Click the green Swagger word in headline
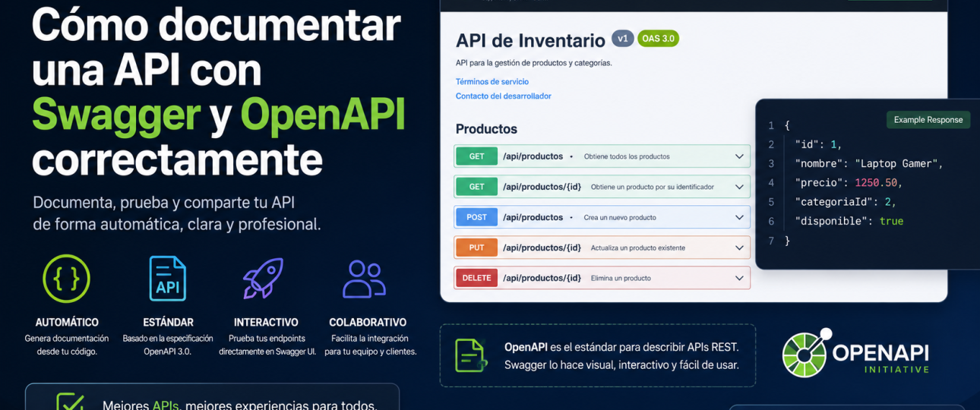Image resolution: width=980 pixels, height=410 pixels. [116, 114]
